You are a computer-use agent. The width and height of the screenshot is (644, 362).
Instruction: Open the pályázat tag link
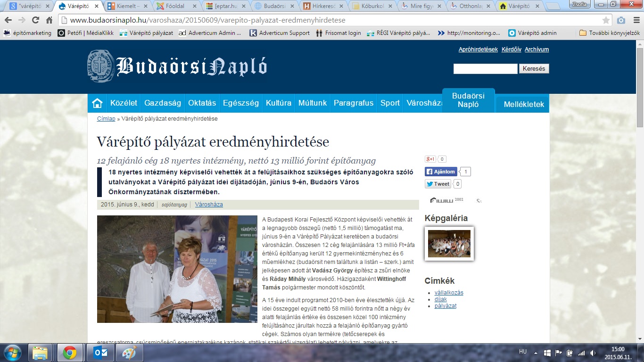click(446, 306)
